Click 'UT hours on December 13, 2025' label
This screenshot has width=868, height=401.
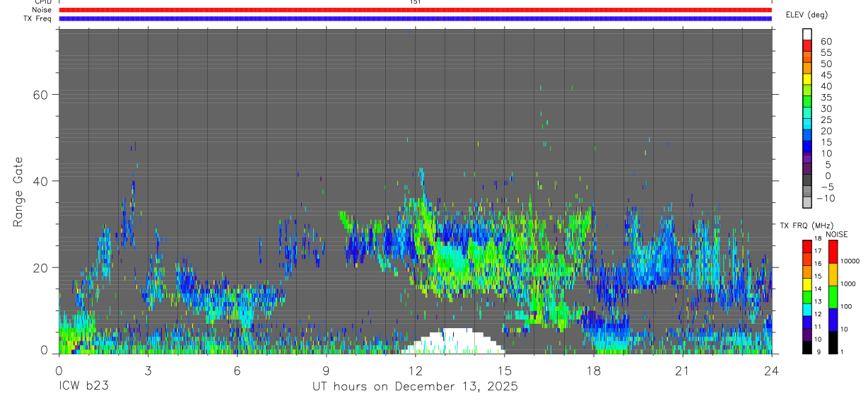click(415, 387)
